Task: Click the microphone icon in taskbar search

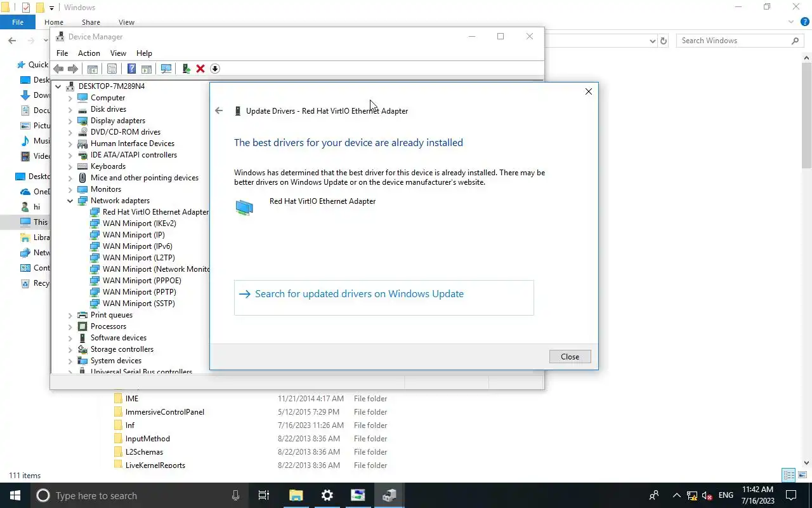Action: coord(235,495)
